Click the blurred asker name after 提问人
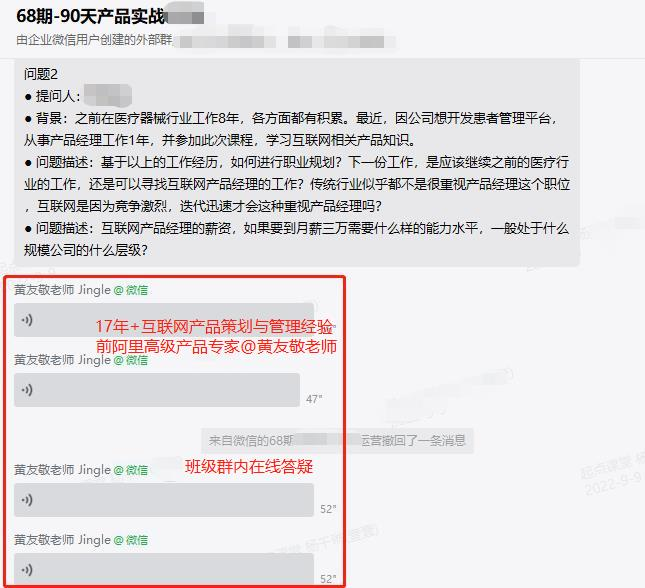Screen dimensions: 645x588 (x=108, y=95)
